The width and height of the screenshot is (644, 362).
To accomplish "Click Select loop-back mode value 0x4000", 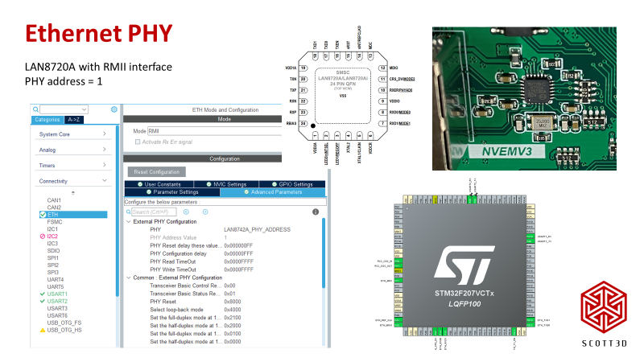I will tap(232, 310).
